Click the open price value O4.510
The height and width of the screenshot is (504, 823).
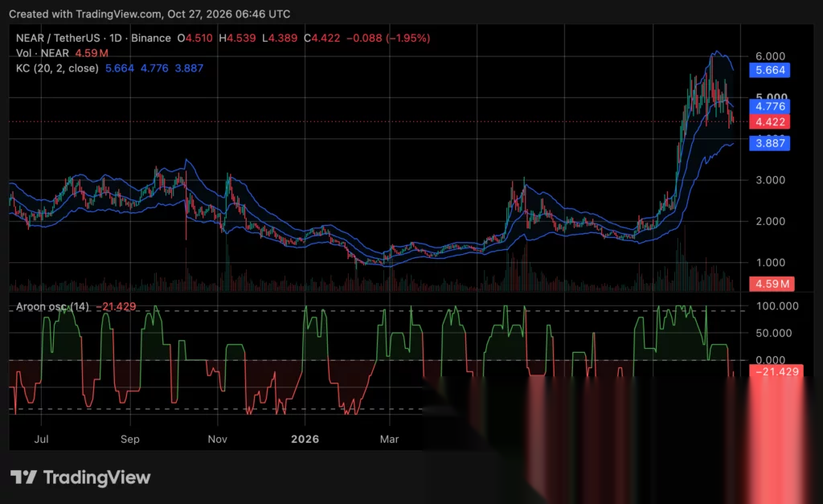pos(194,38)
